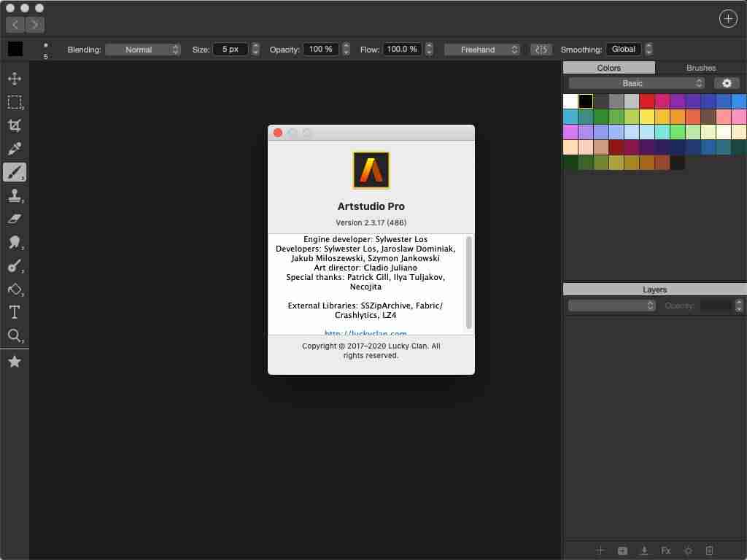Screen dimensions: 747x560
Task: Click the forward navigation arrow
Action: coord(35,25)
